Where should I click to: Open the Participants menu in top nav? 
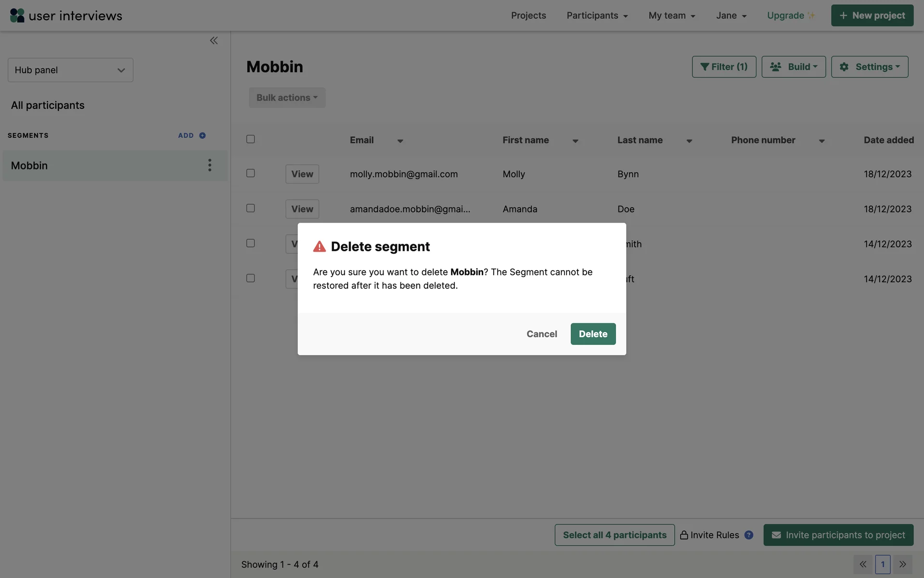[x=597, y=15]
